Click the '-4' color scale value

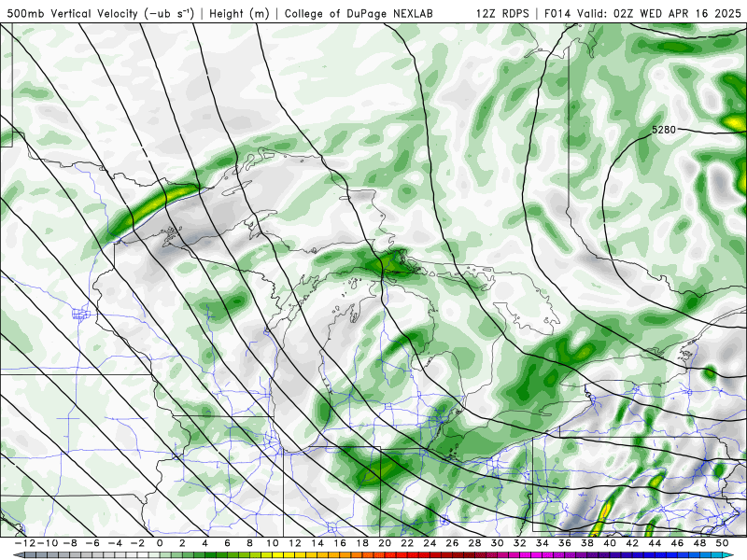[115, 543]
